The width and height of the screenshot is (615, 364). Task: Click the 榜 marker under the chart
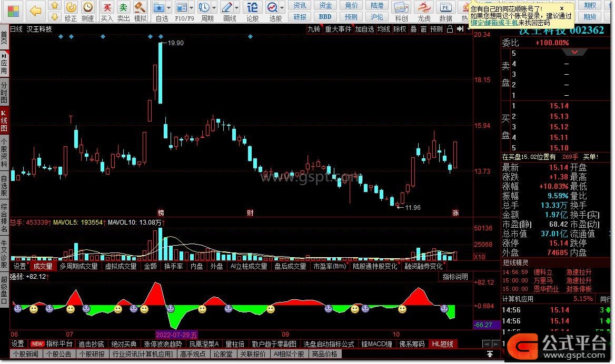coord(161,213)
